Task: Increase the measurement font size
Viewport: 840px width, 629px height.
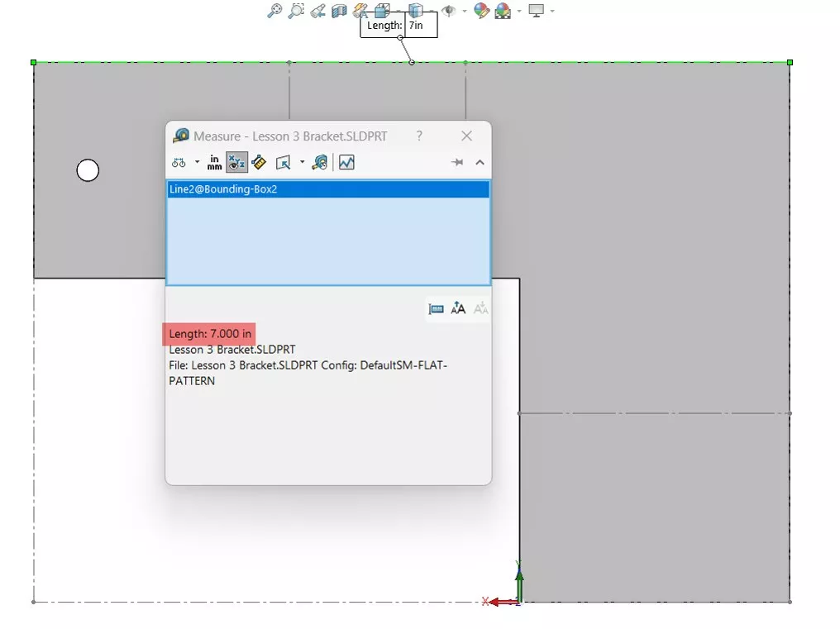Action: point(458,308)
